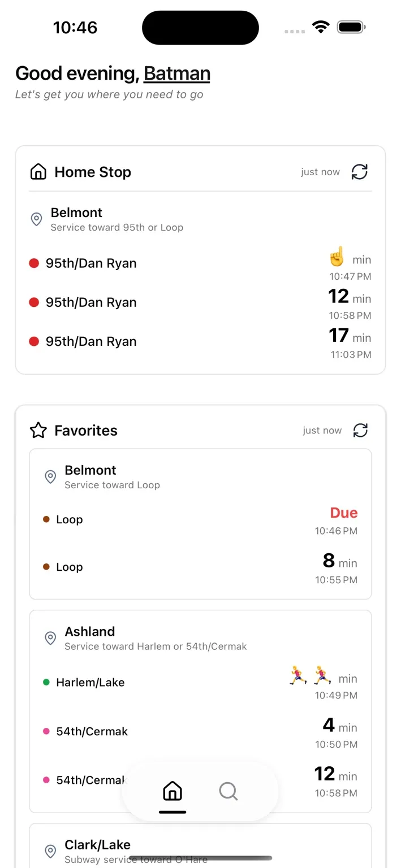
Task: Refresh the Home Stop arrivals
Action: 360,172
